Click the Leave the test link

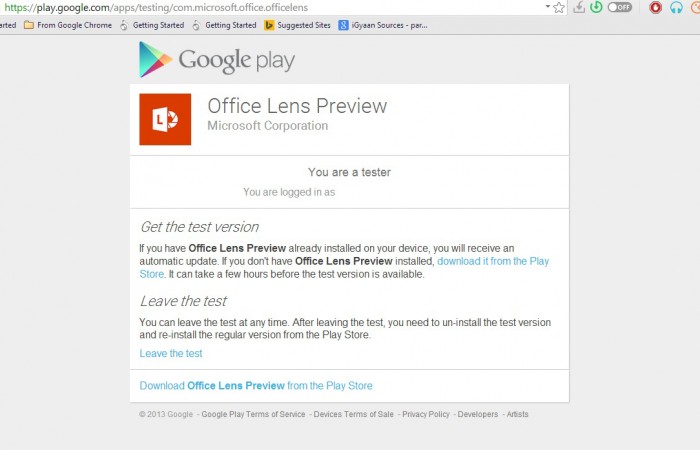171,353
